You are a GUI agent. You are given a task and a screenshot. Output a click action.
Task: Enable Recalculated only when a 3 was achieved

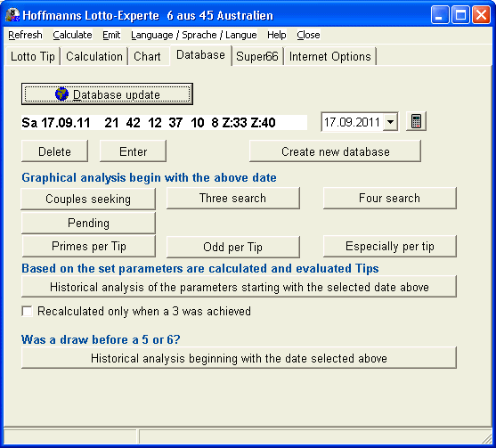coord(28,312)
